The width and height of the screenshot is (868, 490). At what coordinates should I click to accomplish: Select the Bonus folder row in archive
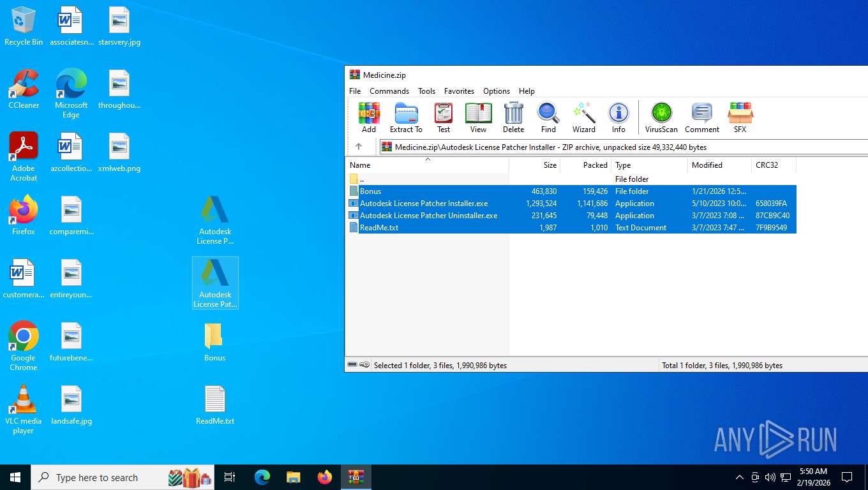pos(571,191)
